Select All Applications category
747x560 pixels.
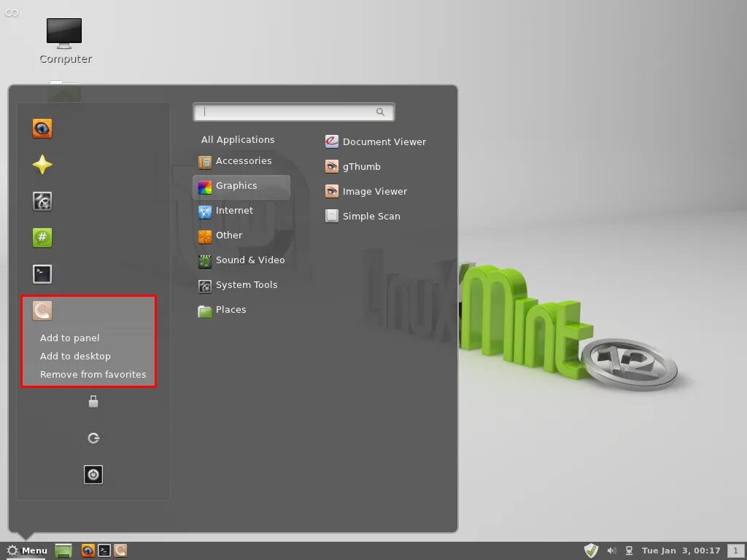[238, 139]
